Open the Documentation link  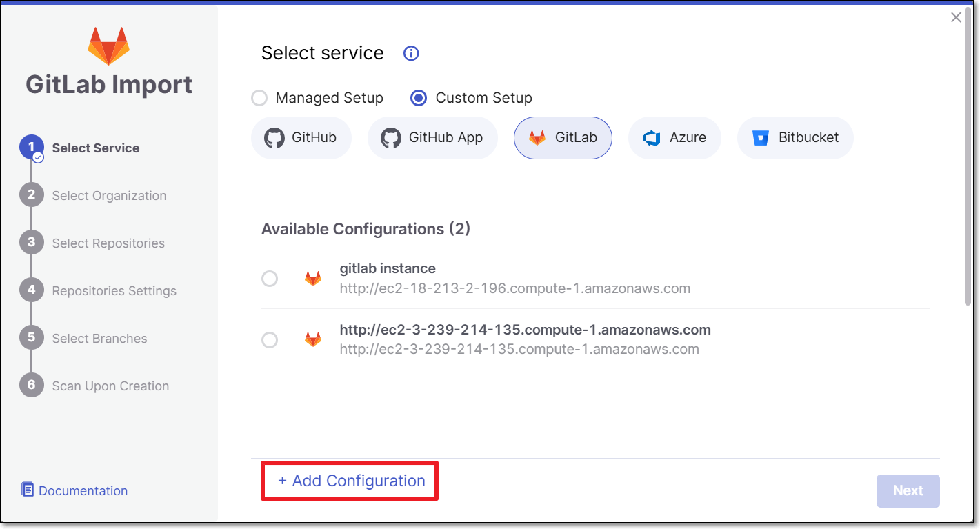(x=83, y=490)
